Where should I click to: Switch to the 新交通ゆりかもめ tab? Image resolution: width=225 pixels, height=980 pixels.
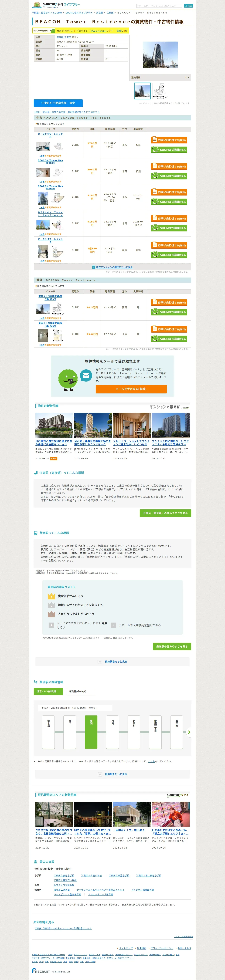pos(80,691)
